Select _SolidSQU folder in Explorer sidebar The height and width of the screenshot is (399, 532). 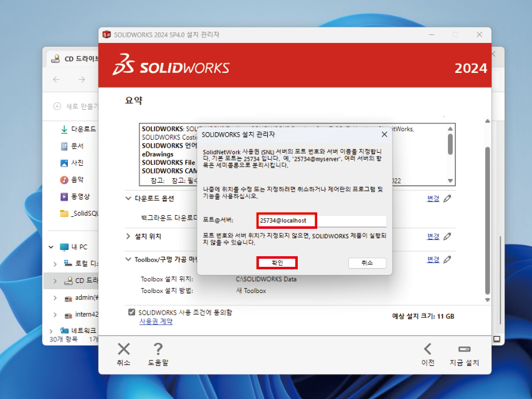(78, 213)
